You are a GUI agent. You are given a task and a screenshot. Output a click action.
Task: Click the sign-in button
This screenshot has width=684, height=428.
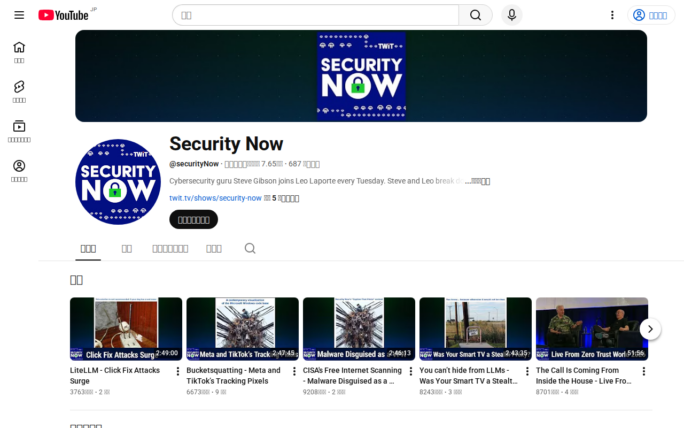click(651, 15)
